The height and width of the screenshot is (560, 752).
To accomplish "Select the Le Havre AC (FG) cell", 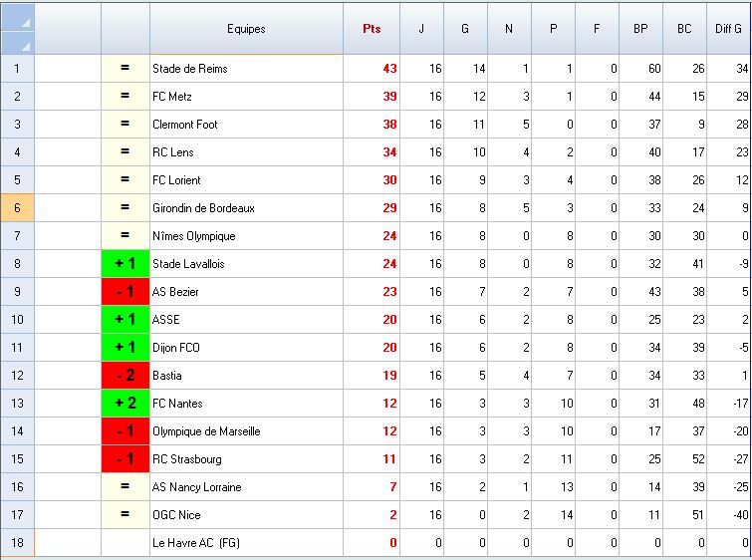I will coord(246,543).
